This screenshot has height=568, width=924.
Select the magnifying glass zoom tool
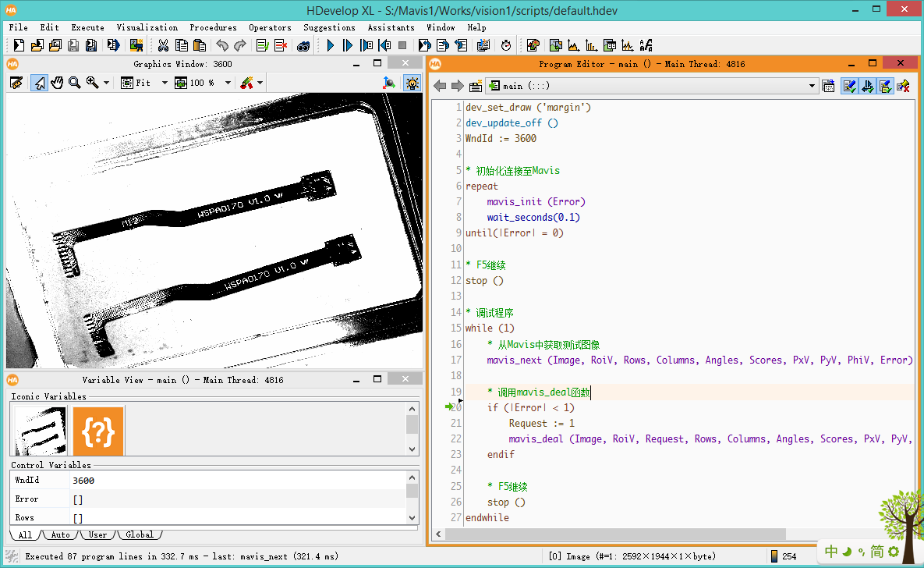[74, 83]
